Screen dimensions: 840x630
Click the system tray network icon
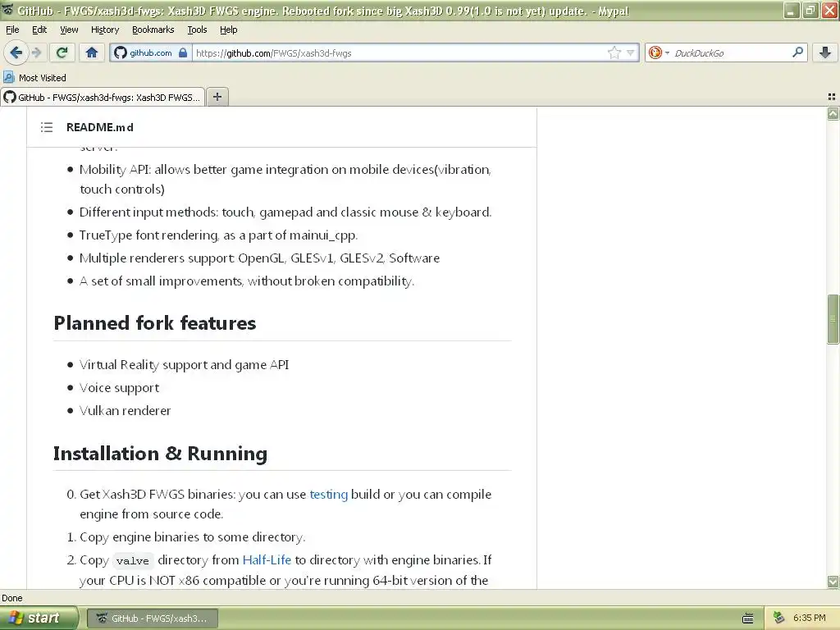(779, 619)
